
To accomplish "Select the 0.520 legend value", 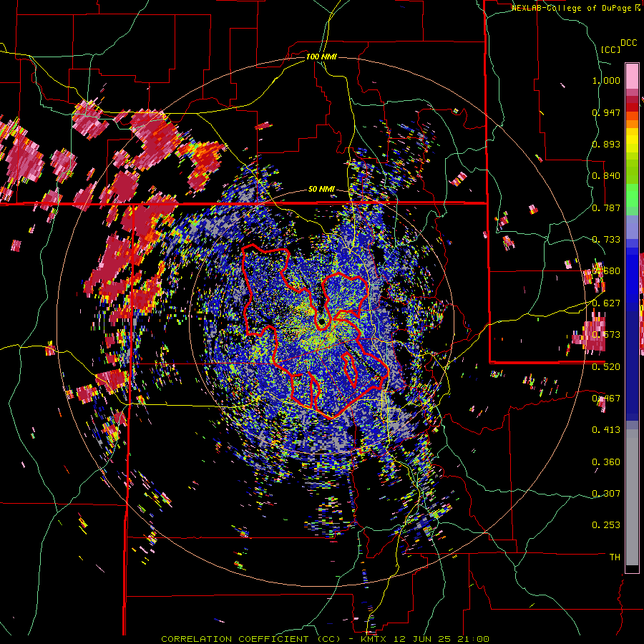I will pos(606,367).
